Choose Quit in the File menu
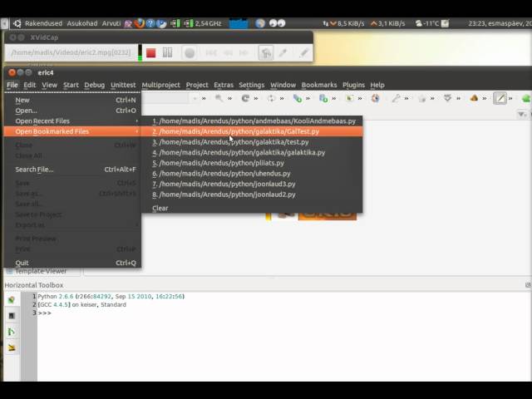This screenshot has width=532, height=399. [x=72, y=263]
